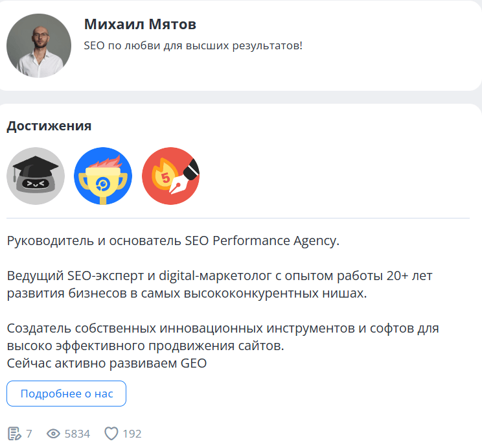
Task: Click the 'Сейчас активно развиваем GEO' line
Action: [x=106, y=363]
